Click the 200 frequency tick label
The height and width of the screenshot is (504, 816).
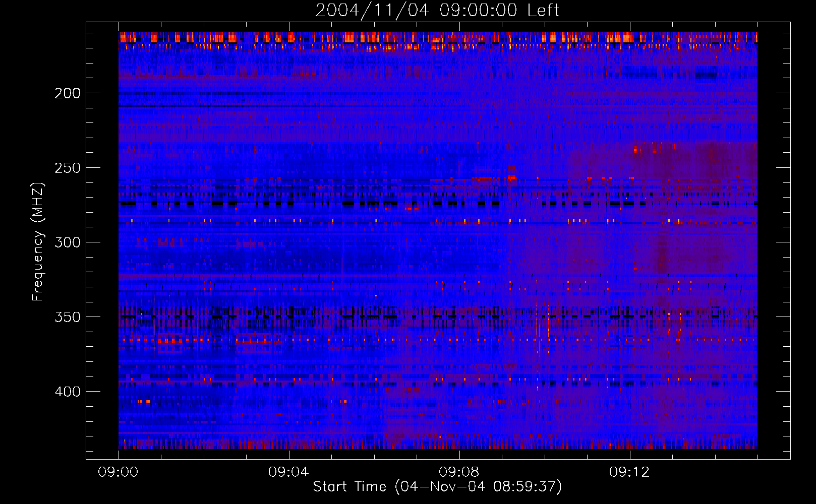[x=68, y=93]
